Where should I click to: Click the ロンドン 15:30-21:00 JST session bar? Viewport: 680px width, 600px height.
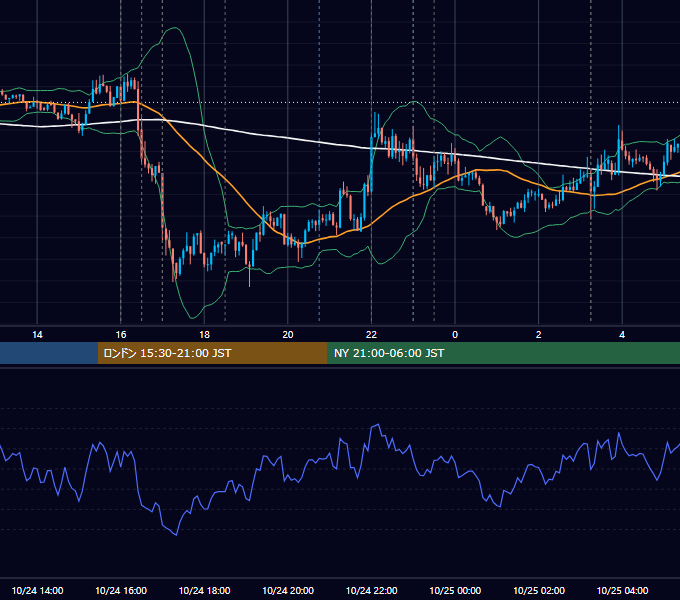pos(212,353)
